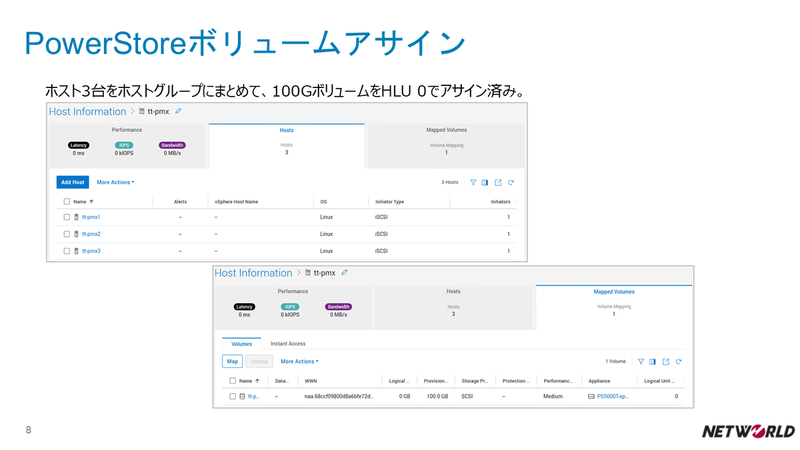Open the filter icon in the 3 Hosts toolbar

(473, 182)
